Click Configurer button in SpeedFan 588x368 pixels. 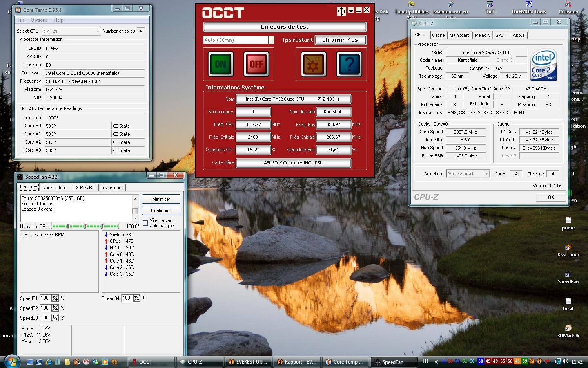[161, 211]
